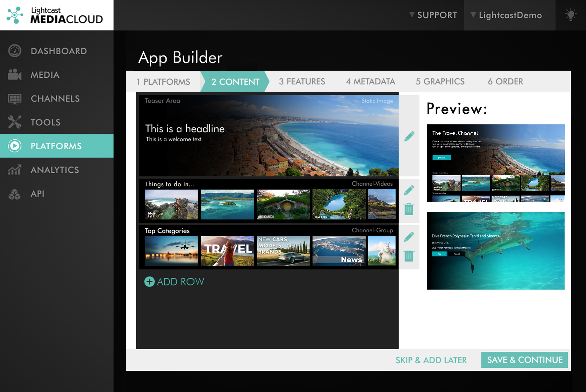Go back to 1 PLATFORMS tab

[x=163, y=82]
